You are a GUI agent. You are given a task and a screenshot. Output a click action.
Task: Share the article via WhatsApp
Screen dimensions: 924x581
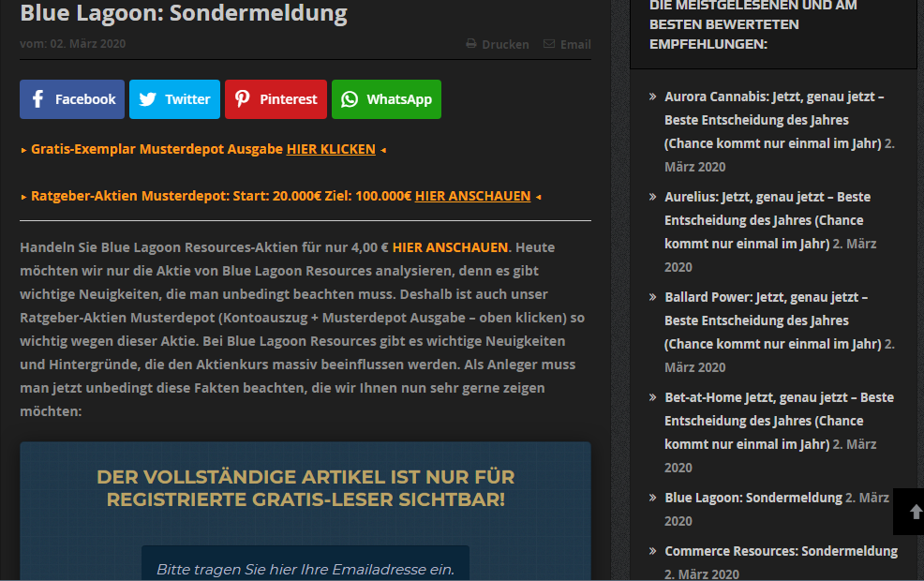tap(386, 99)
